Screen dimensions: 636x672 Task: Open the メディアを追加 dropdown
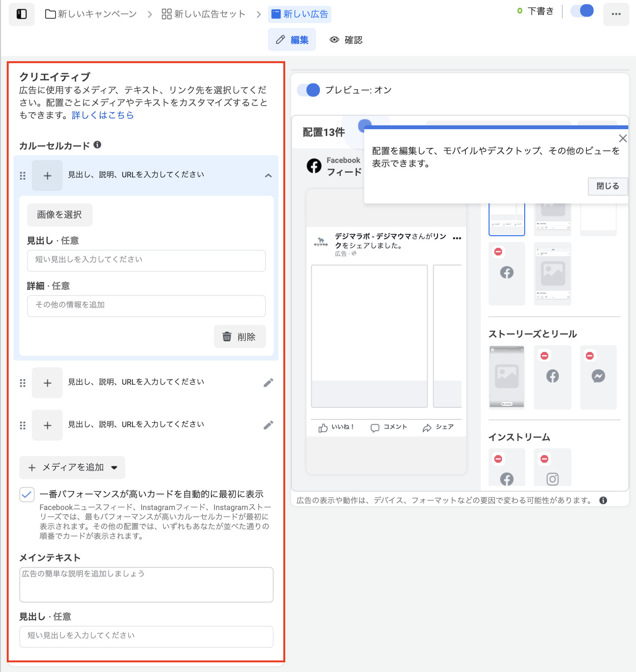tap(72, 468)
